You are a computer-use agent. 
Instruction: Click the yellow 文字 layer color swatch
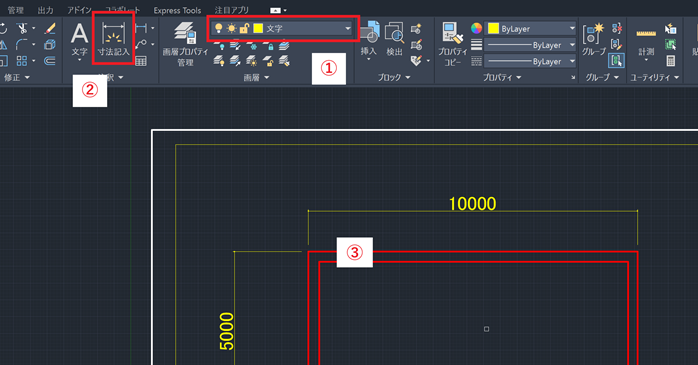coord(258,28)
